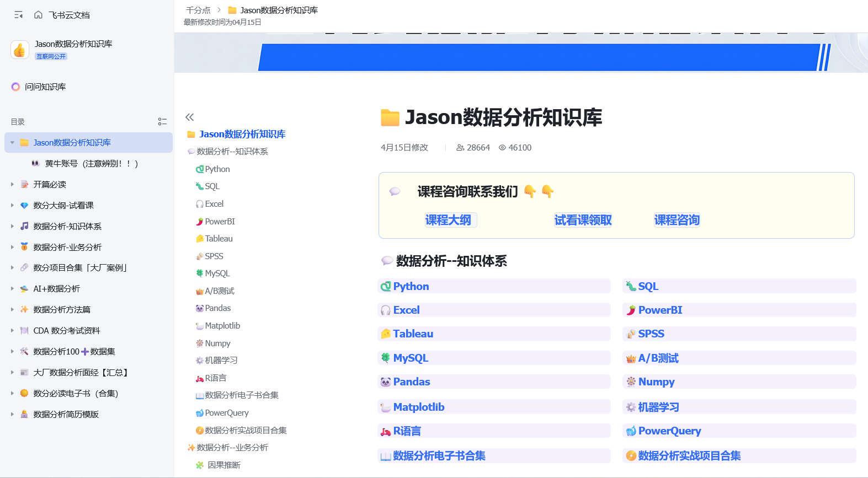The image size is (868, 478).
Task: Toggle the 目录 list view icon
Action: tap(162, 121)
